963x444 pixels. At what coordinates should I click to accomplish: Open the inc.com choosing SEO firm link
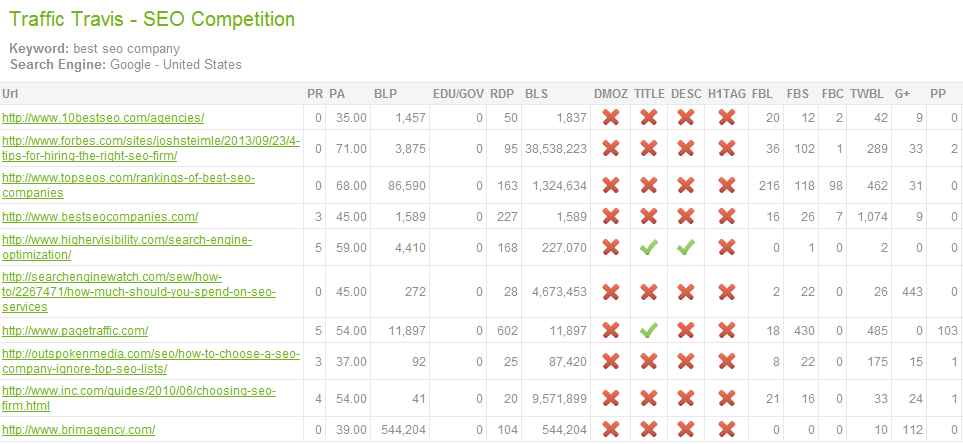[139, 399]
